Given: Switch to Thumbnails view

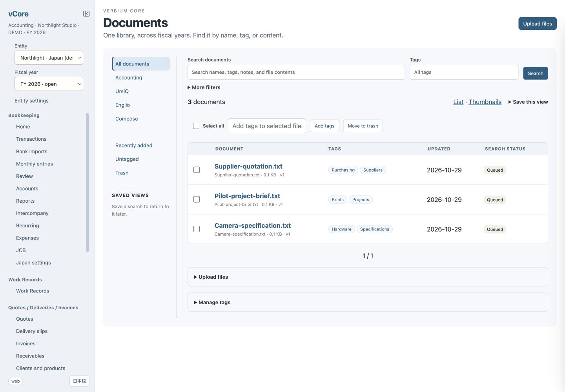Looking at the screenshot, I should point(485,102).
